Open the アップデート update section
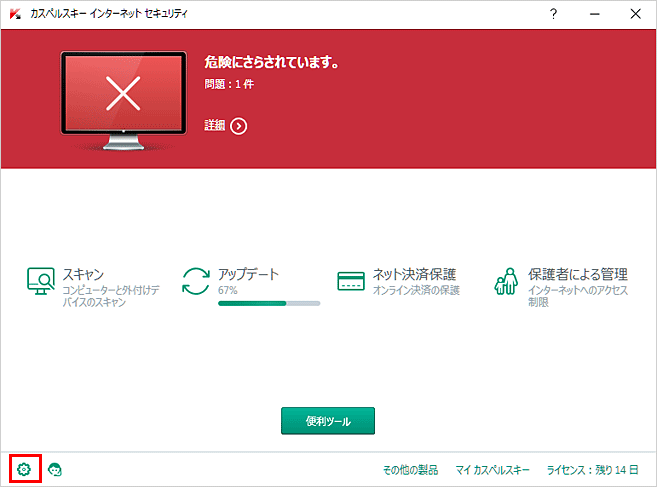Image resolution: width=657 pixels, height=487 pixels. point(248,275)
